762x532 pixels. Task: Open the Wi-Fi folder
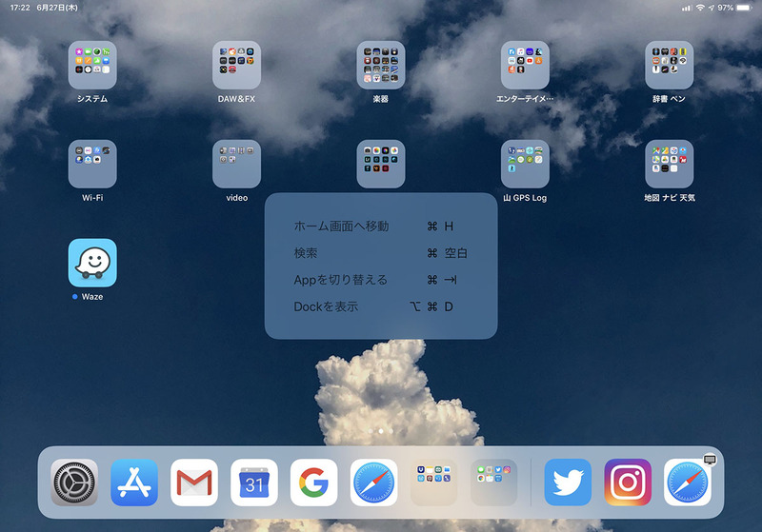pos(92,164)
